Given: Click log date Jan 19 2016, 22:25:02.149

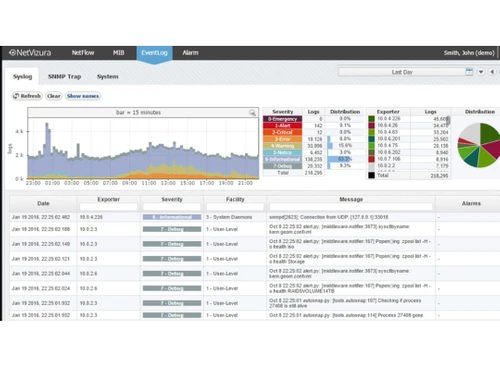Looking at the screenshot, I should [x=41, y=244].
